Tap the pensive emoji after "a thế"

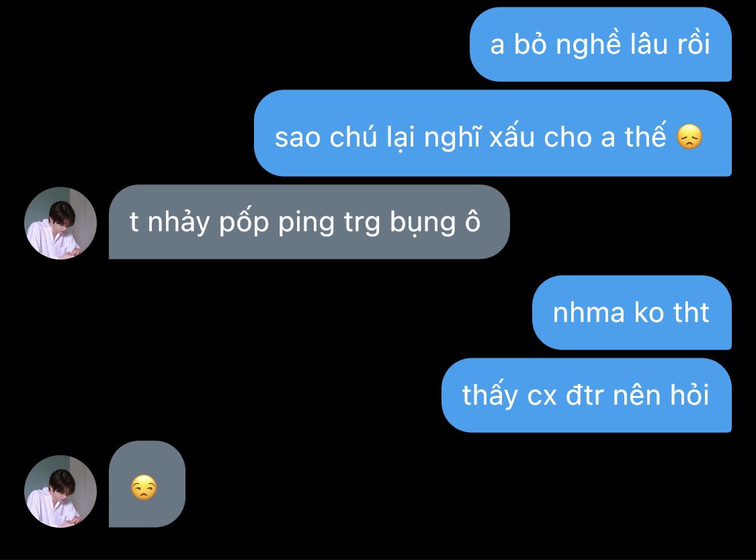[x=689, y=137]
